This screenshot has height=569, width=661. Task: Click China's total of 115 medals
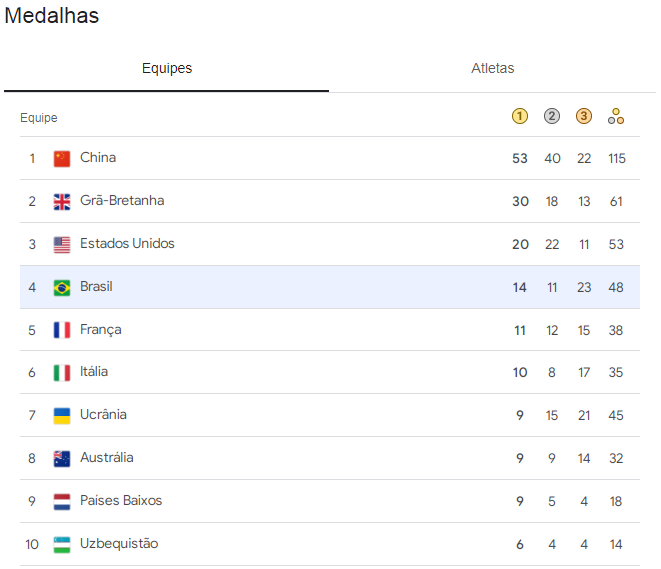click(x=617, y=158)
